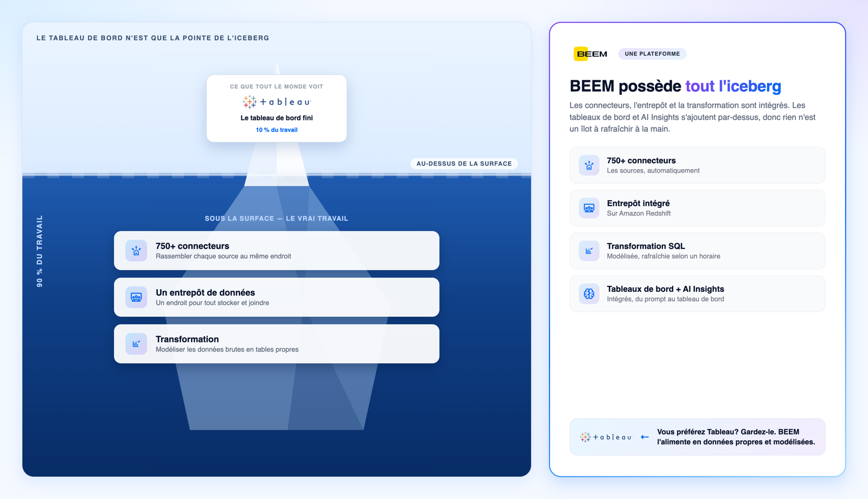Click the brain icon beside Tableaux de bord + AI Insights
The width and height of the screenshot is (868, 499).
click(x=589, y=293)
